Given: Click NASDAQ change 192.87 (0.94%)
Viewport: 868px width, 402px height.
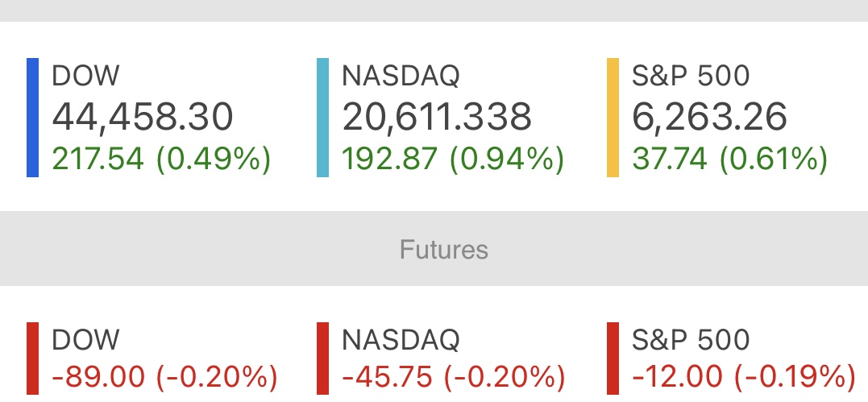Looking at the screenshot, I should pyautogui.click(x=453, y=159).
